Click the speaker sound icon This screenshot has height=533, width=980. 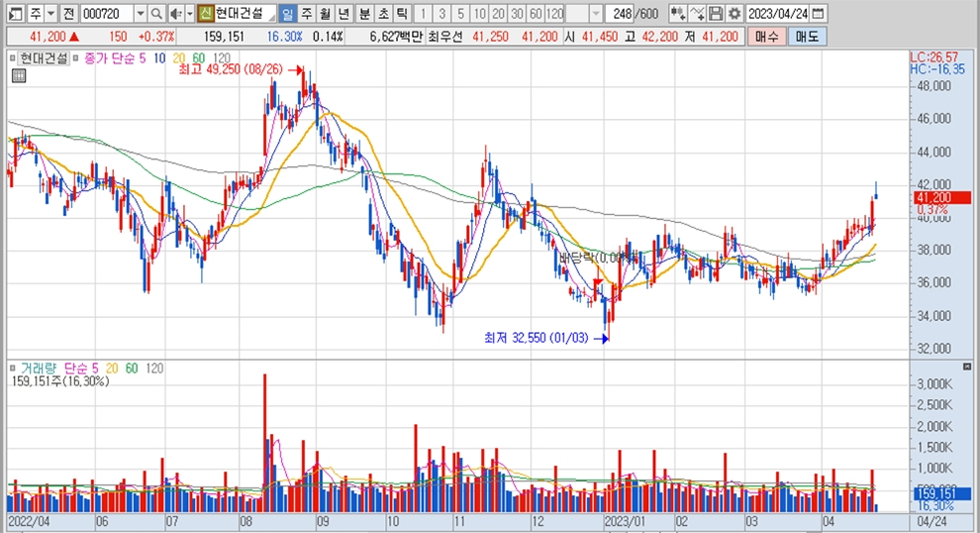(175, 14)
